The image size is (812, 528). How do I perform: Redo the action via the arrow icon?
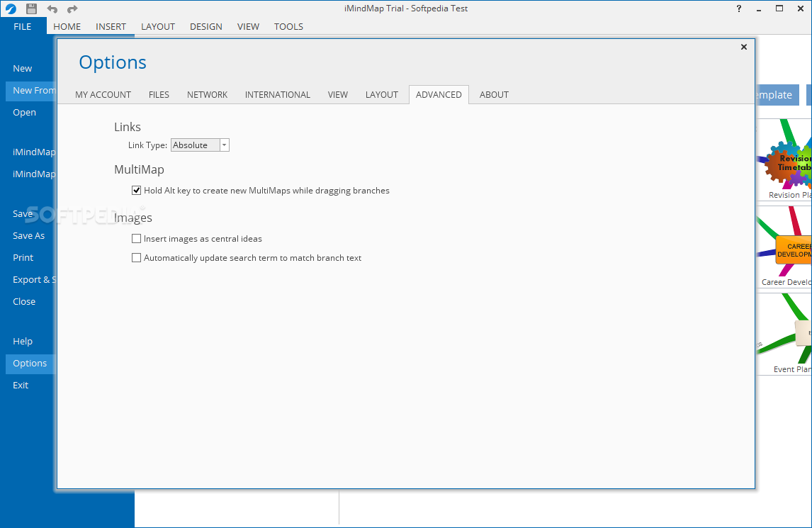tap(72, 9)
